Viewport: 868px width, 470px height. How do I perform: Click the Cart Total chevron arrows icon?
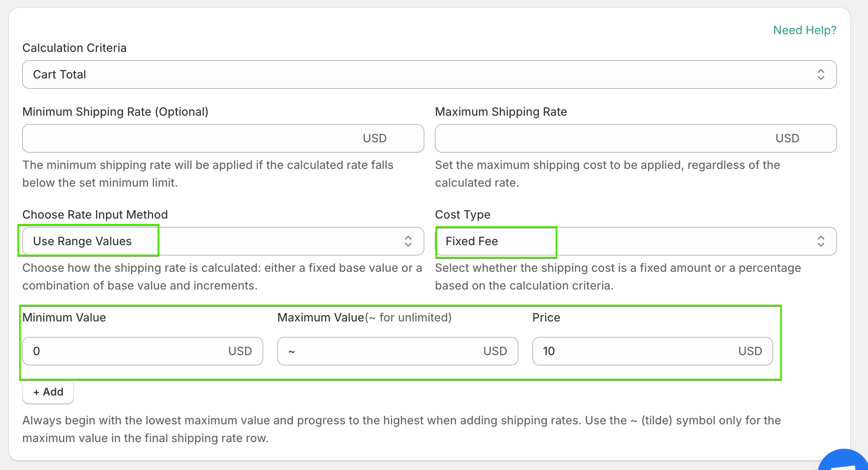pyautogui.click(x=821, y=74)
